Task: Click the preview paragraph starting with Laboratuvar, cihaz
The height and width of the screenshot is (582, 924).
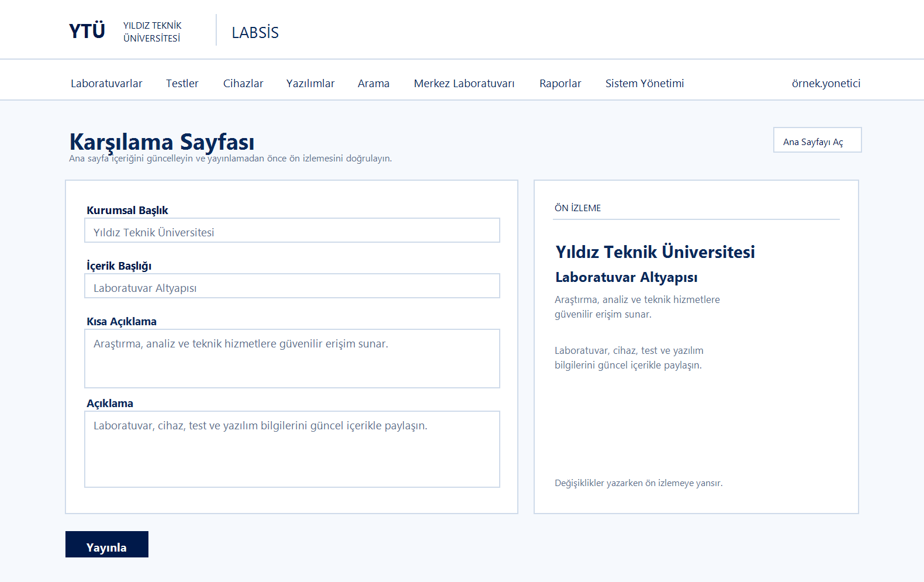Action: [629, 357]
